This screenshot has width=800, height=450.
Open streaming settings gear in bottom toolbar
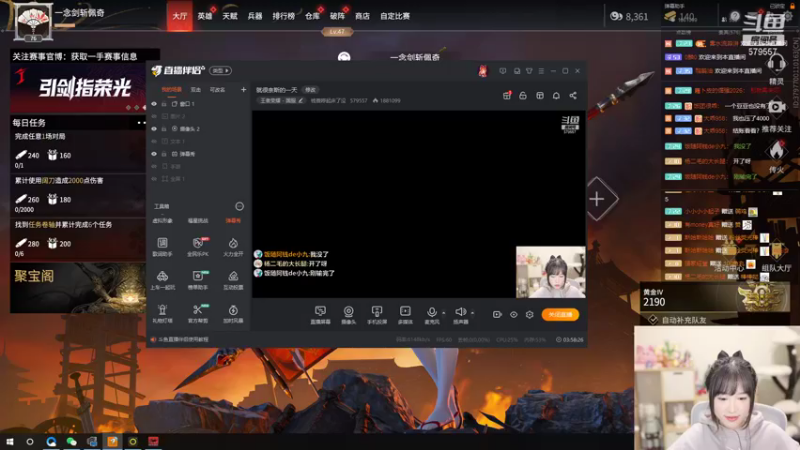[530, 315]
